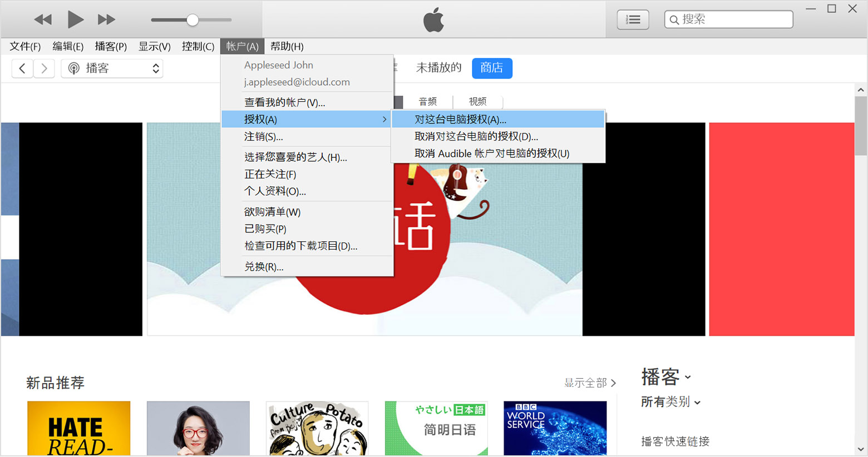The height and width of the screenshot is (457, 868).
Task: Open the 播客 media type dropdown
Action: click(x=112, y=68)
